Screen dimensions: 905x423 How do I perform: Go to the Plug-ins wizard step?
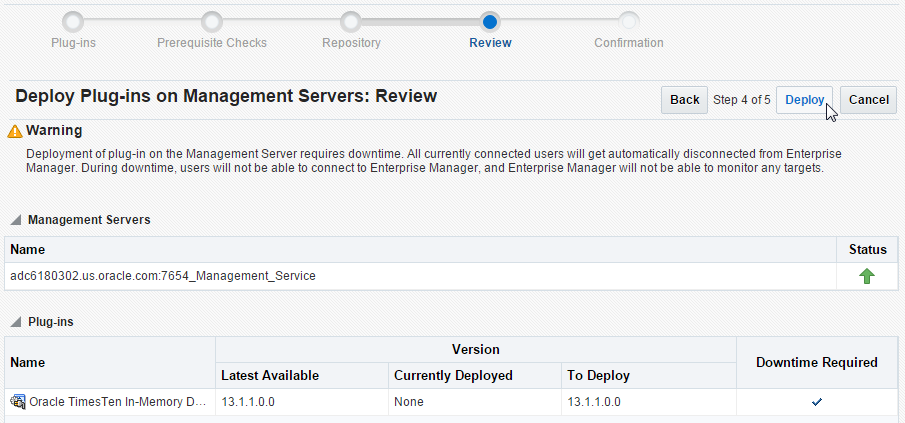pyautogui.click(x=73, y=43)
